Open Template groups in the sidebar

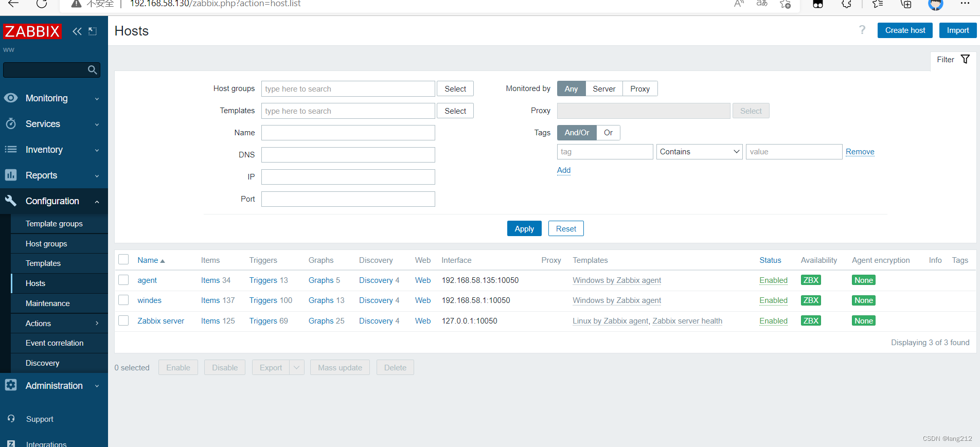point(54,224)
